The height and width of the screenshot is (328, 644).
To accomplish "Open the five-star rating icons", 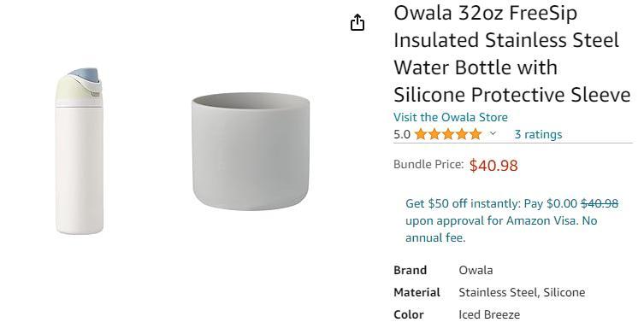I will click(448, 134).
